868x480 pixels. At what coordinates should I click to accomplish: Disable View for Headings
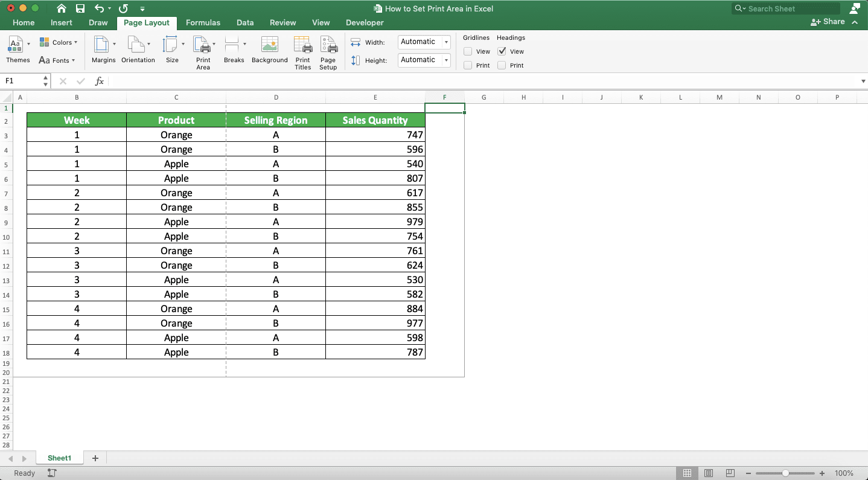(502, 51)
